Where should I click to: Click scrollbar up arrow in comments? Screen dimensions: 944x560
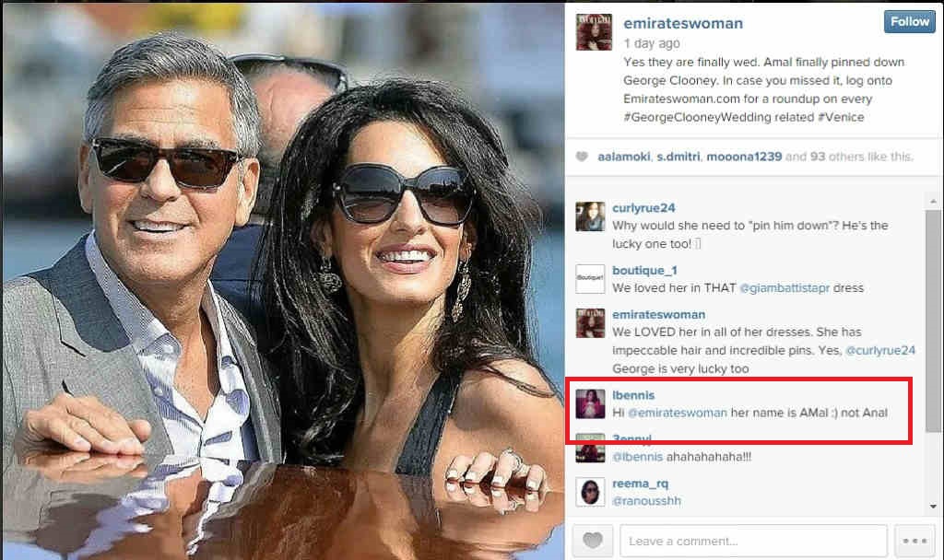[x=933, y=202]
